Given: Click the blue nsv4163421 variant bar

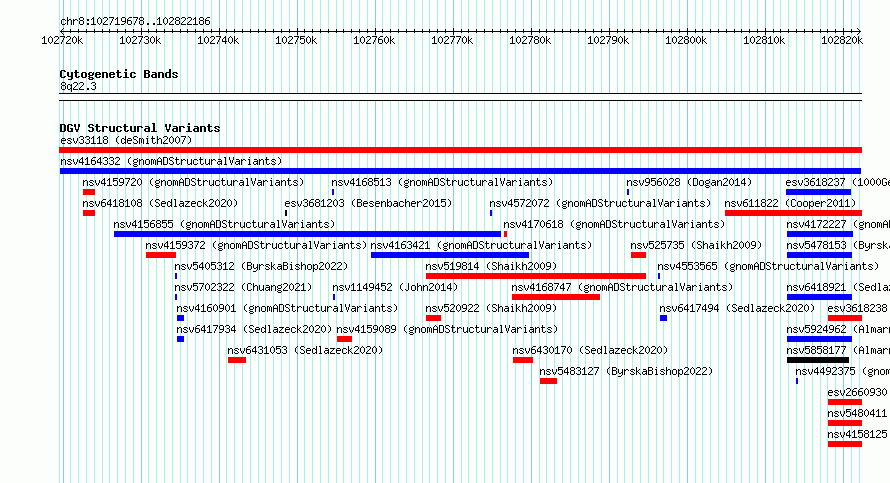Looking at the screenshot, I should tap(450, 255).
